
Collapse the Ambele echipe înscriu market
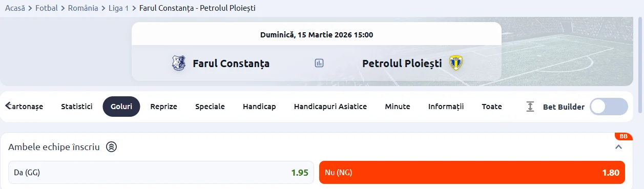(618, 147)
